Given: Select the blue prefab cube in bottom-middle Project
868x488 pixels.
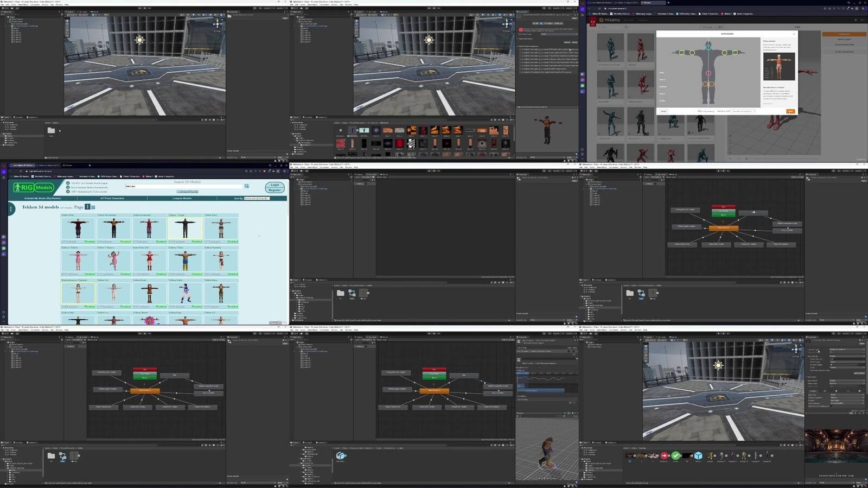Looking at the screenshot, I should tap(341, 456).
